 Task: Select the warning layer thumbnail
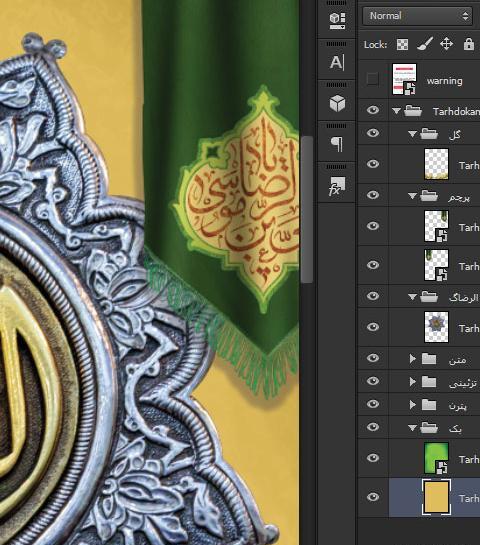pyautogui.click(x=404, y=79)
